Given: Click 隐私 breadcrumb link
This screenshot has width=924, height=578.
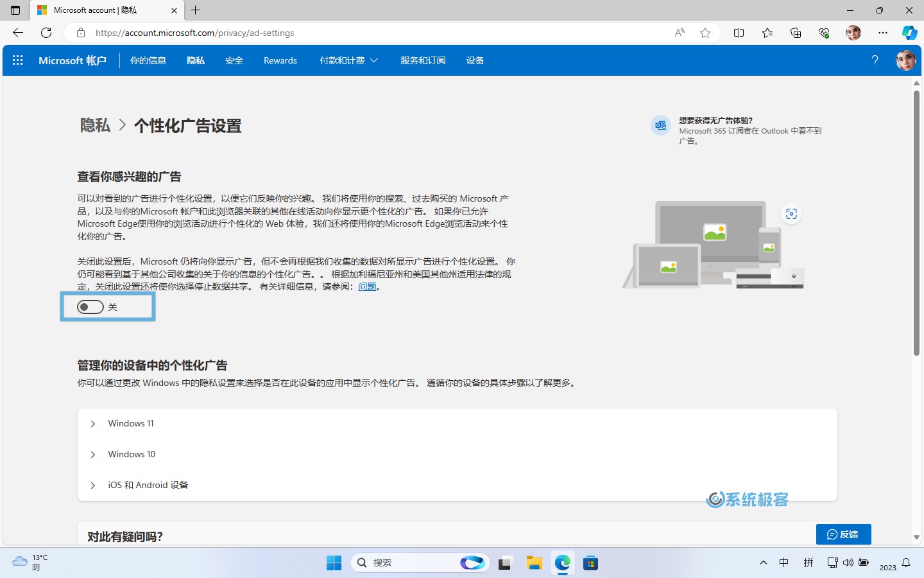Looking at the screenshot, I should [x=95, y=126].
